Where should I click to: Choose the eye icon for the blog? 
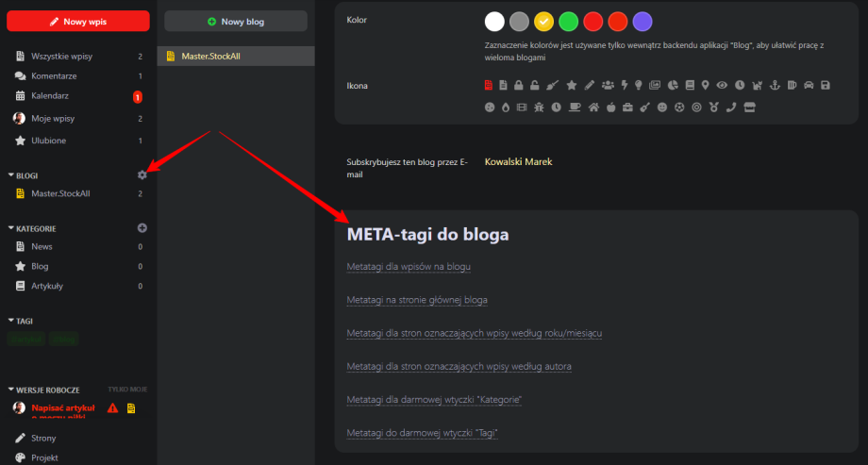(722, 86)
